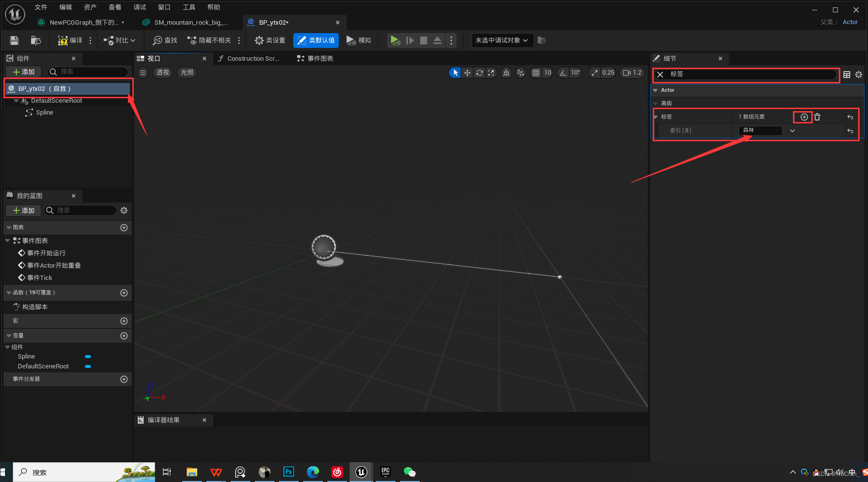868x482 pixels.
Task: Click the details property matrix grid icon
Action: tap(847, 75)
